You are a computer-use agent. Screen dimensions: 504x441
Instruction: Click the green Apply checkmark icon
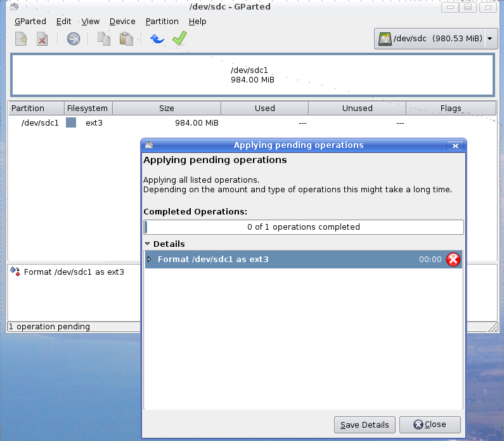(179, 39)
